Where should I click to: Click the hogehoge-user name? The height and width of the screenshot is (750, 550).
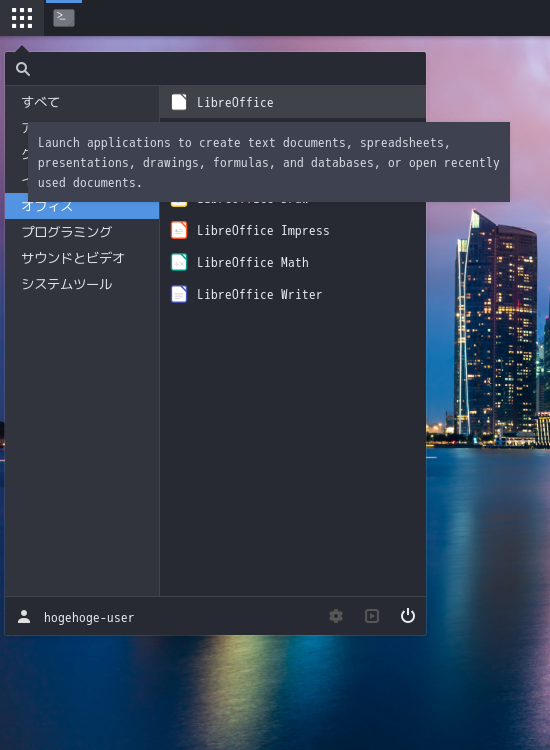click(89, 618)
